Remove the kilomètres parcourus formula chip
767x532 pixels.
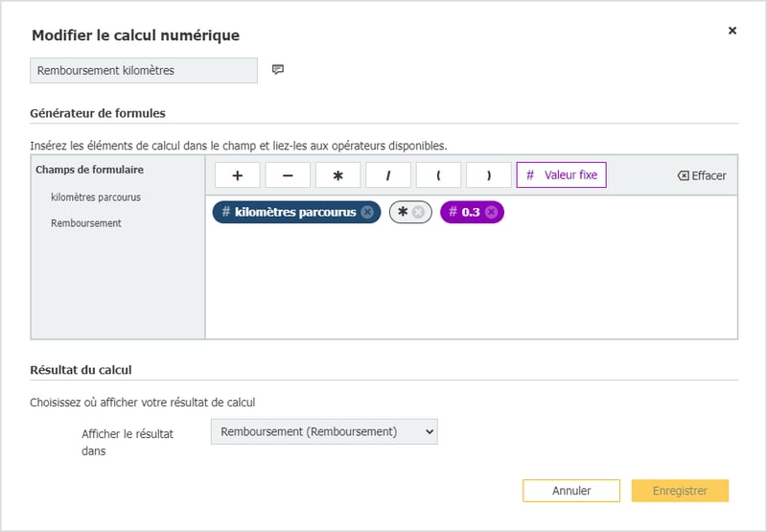367,213
